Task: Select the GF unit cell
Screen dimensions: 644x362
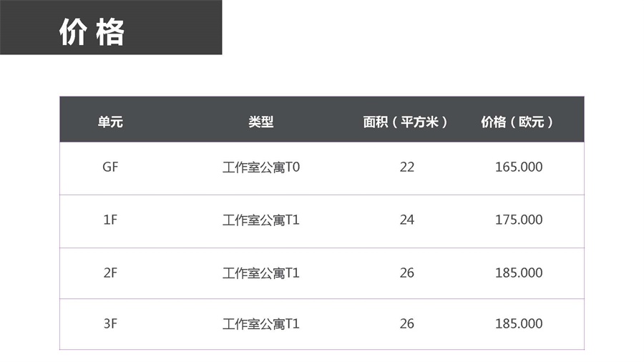Action: tap(110, 167)
